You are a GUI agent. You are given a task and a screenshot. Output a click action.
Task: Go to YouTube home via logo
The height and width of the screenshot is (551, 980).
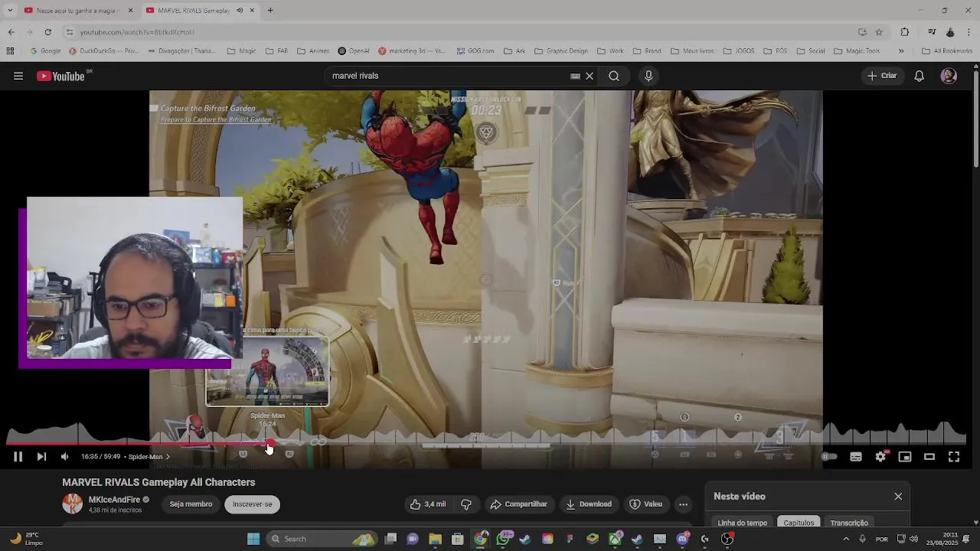(x=61, y=76)
